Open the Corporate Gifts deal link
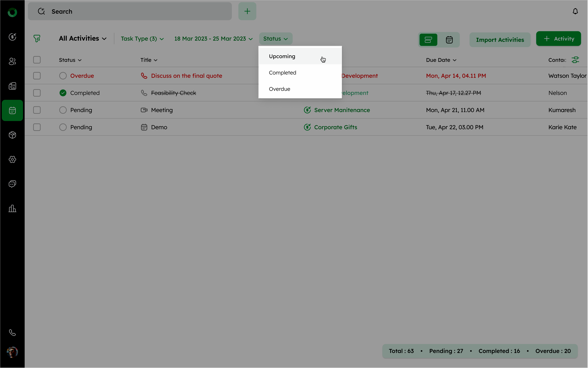Screen dimensions: 588x368 [x=335, y=127]
